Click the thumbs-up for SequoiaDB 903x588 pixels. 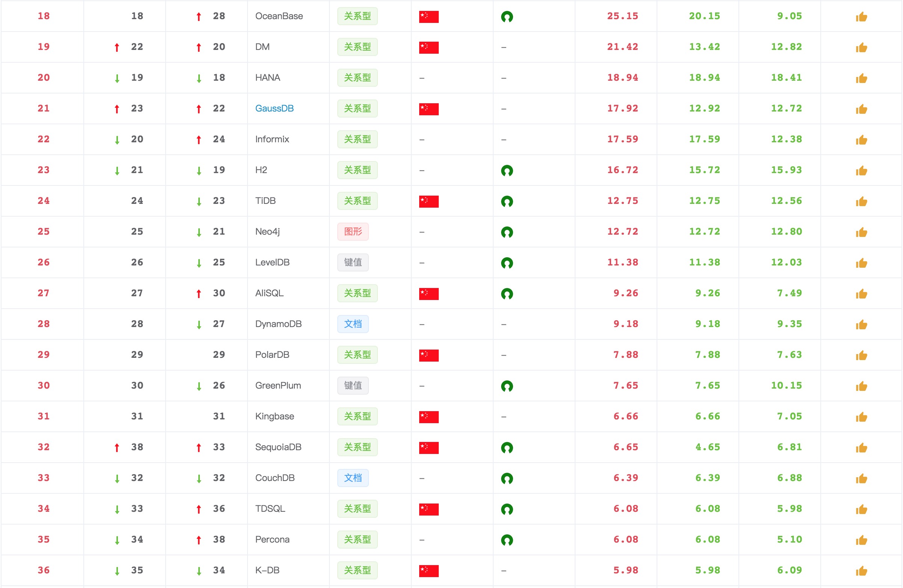coord(861,448)
